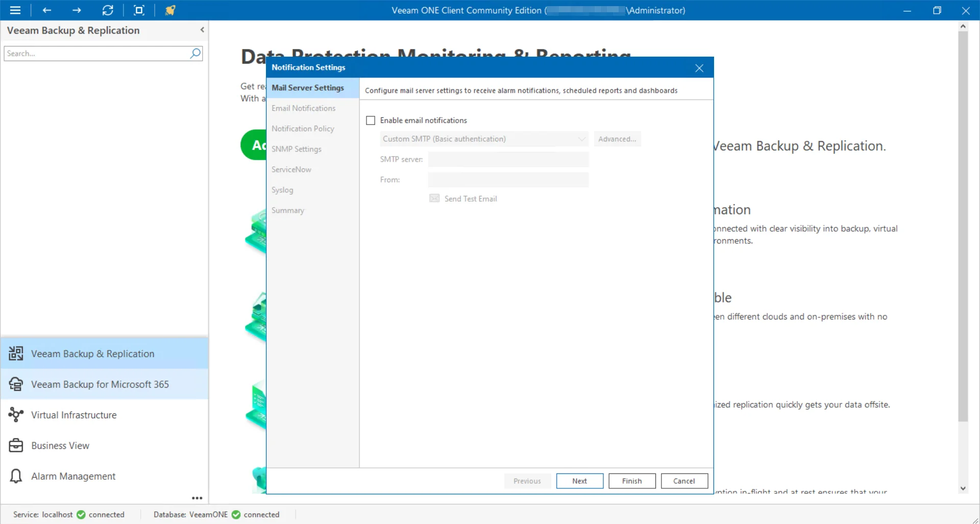Screen dimensions: 980x524
Task: Click the search magnifier icon
Action: (x=195, y=53)
